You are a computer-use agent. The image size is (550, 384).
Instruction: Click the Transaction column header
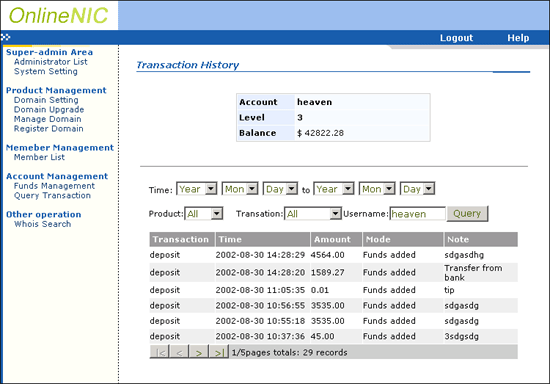pyautogui.click(x=182, y=239)
